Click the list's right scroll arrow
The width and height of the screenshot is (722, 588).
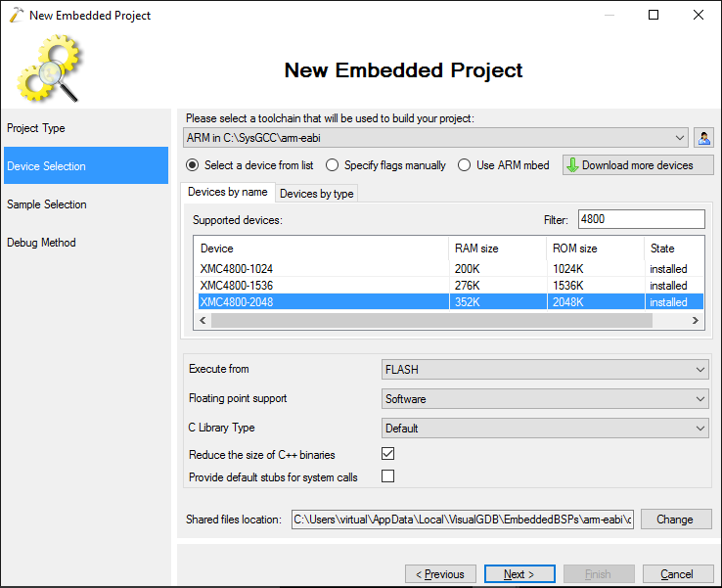tap(696, 321)
